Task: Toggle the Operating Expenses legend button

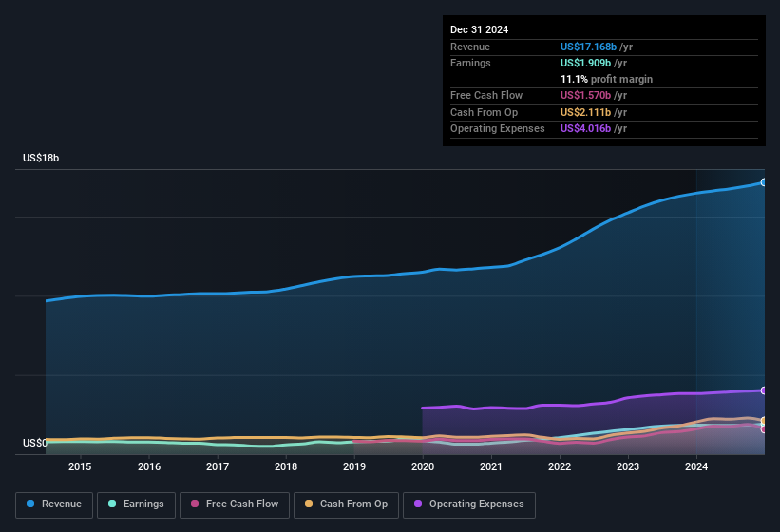Action: (x=469, y=504)
